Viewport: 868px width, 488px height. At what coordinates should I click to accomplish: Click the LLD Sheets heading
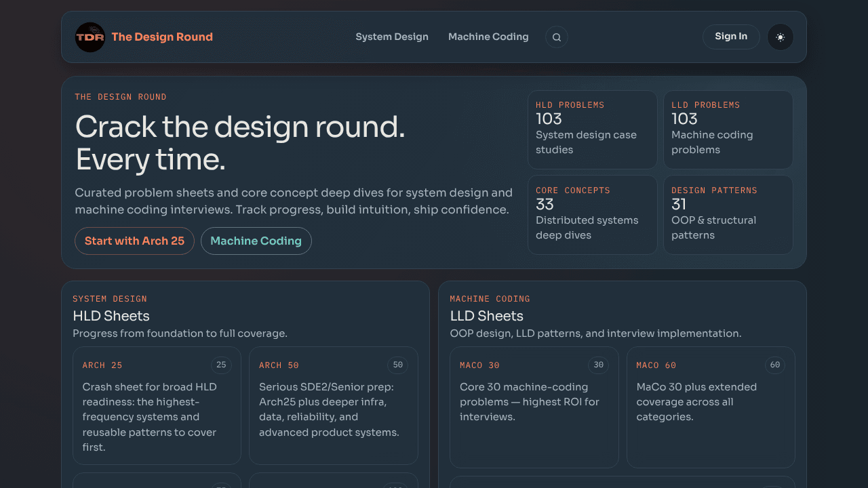click(x=487, y=316)
